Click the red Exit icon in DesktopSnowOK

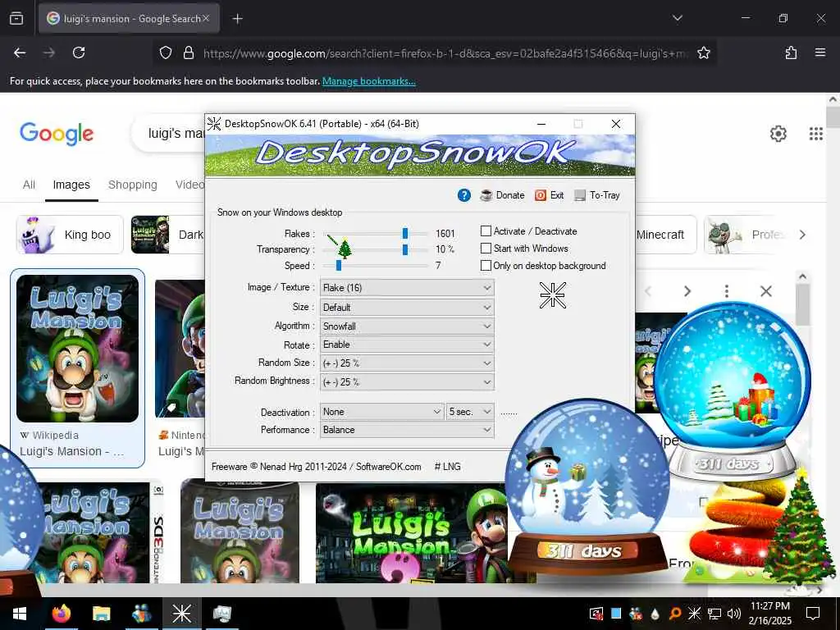[541, 195]
